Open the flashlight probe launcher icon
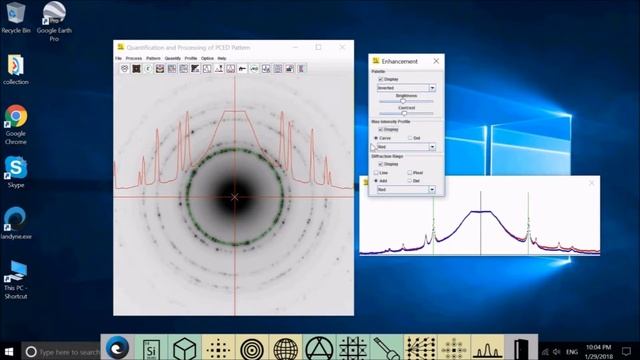Screen dimensions: 640x360 387,349
